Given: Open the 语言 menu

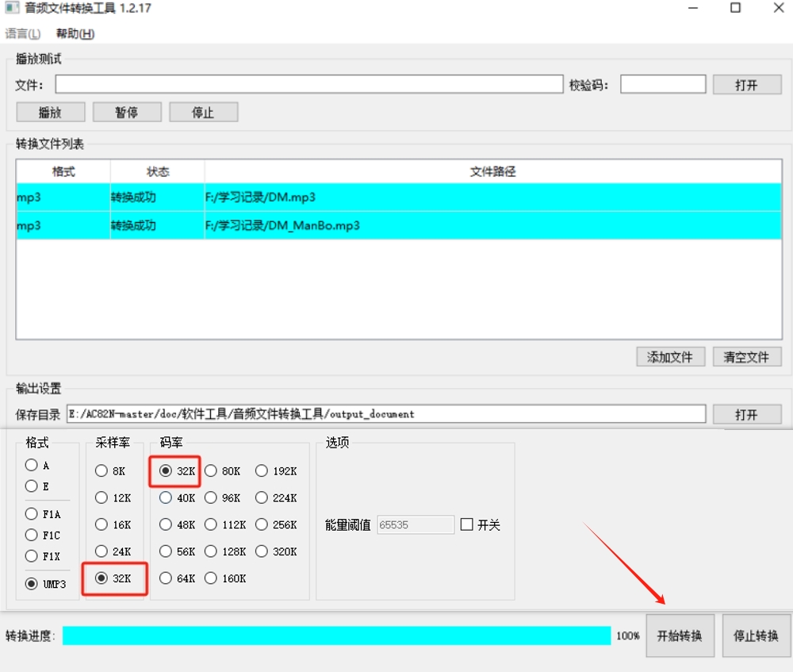Looking at the screenshot, I should [x=22, y=34].
